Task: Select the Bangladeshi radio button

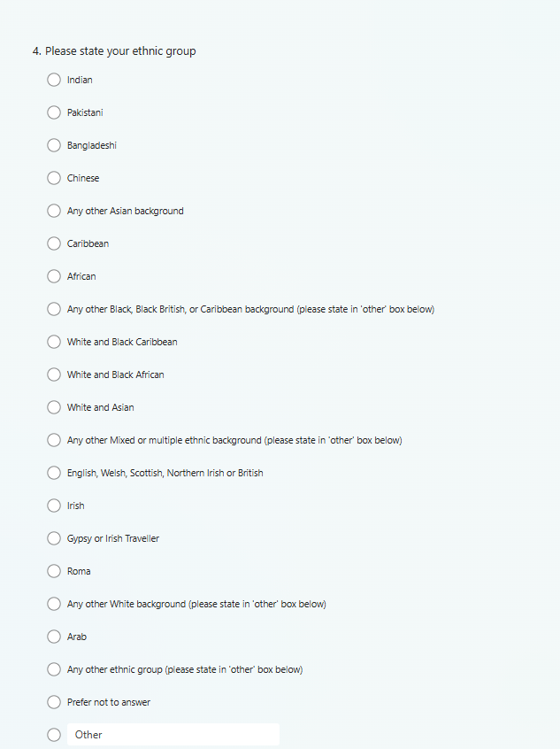Action: pyautogui.click(x=54, y=145)
